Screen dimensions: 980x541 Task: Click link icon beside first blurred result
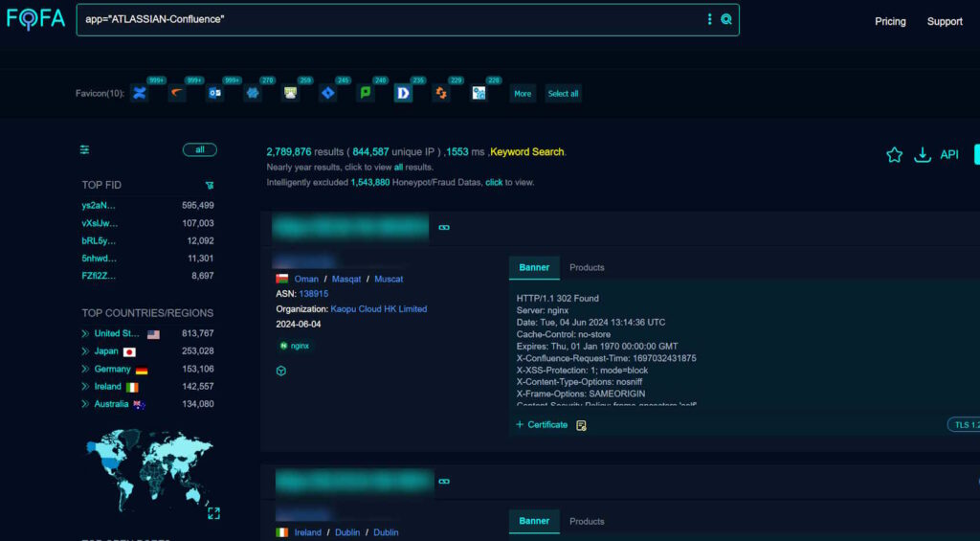tap(444, 228)
